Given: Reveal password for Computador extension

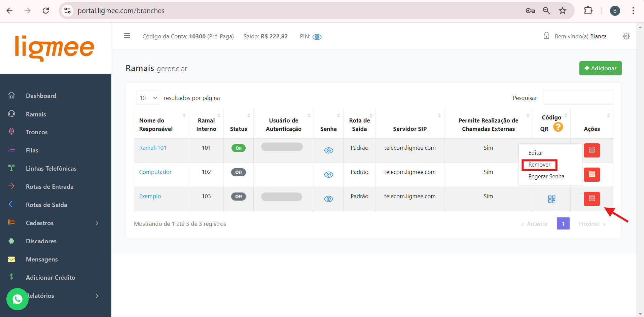Looking at the screenshot, I should coord(328,175).
